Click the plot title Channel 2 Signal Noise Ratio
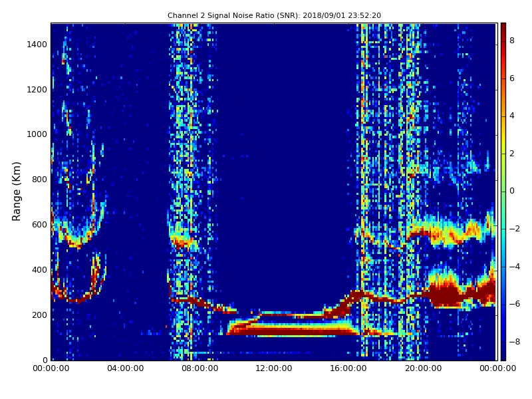 pos(274,15)
